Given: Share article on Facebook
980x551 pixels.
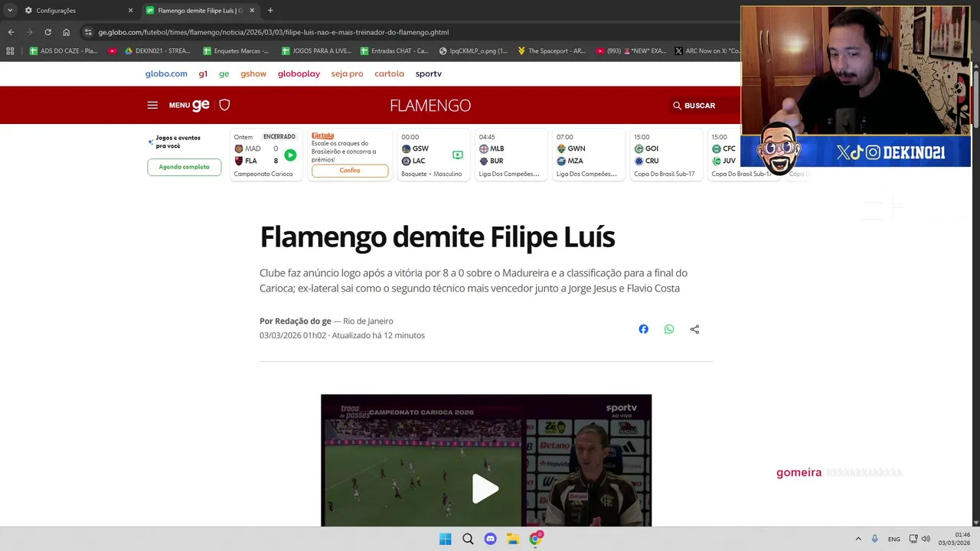Looking at the screenshot, I should (x=643, y=329).
